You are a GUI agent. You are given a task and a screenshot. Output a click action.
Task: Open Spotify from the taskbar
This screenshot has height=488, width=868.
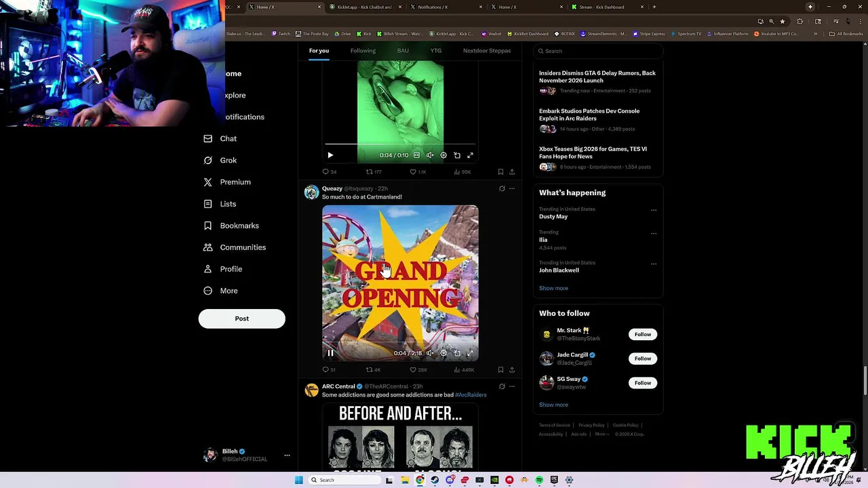[539, 480]
